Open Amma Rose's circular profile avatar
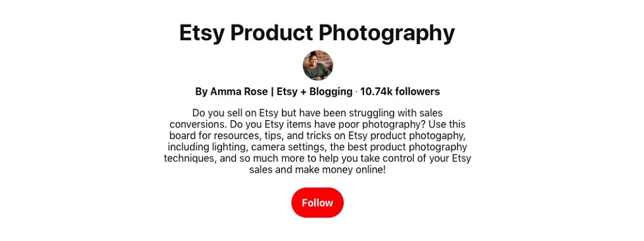 click(x=317, y=65)
